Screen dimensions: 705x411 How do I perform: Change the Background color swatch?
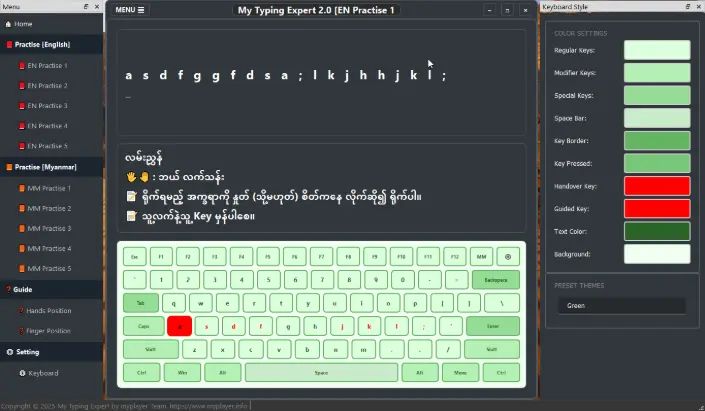(657, 254)
